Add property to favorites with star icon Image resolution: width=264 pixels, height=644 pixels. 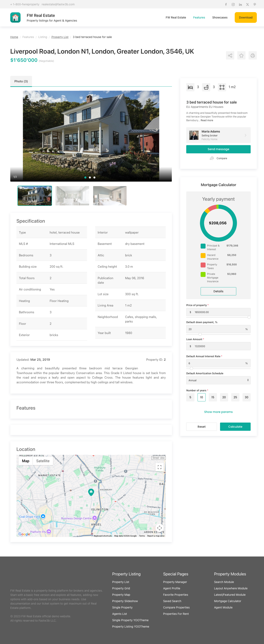point(241,55)
